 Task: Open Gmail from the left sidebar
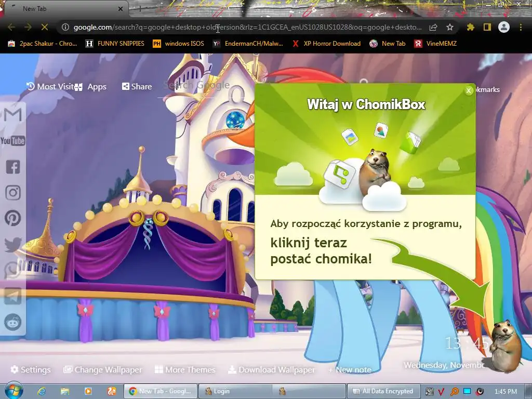pyautogui.click(x=13, y=115)
